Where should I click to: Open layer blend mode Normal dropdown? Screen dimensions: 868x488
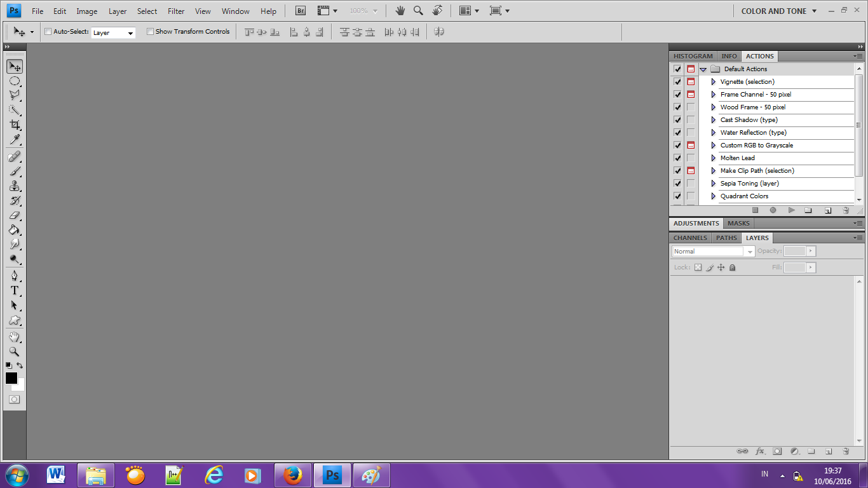coord(713,251)
